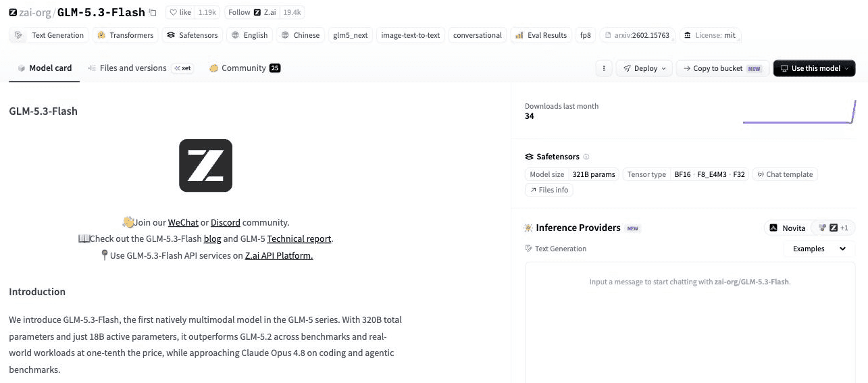Click the fp8 tag
The image size is (868, 383).
585,35
